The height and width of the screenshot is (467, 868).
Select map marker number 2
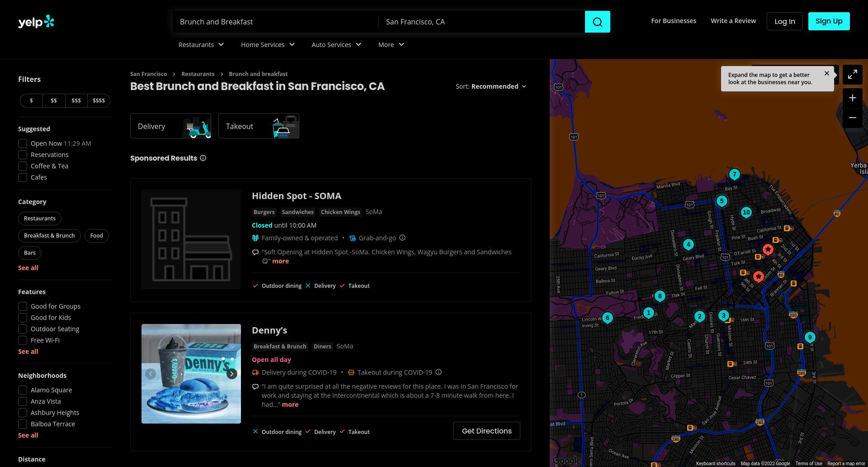tap(699, 317)
